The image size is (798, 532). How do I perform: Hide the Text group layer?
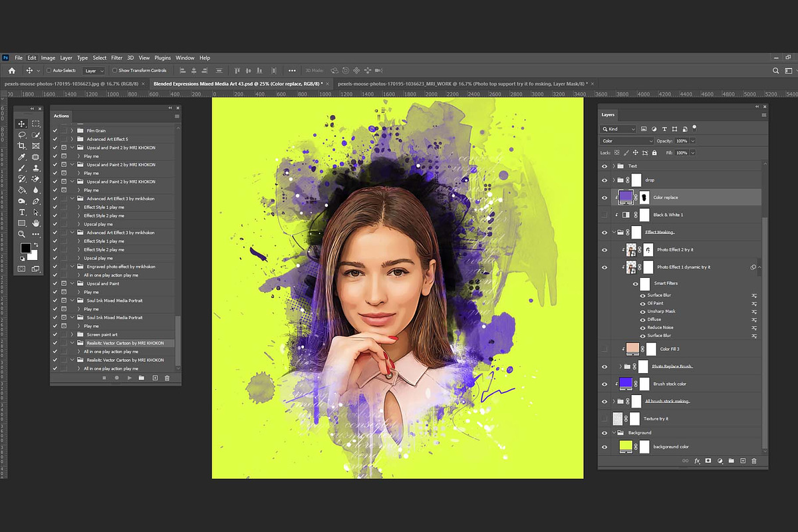pyautogui.click(x=604, y=166)
